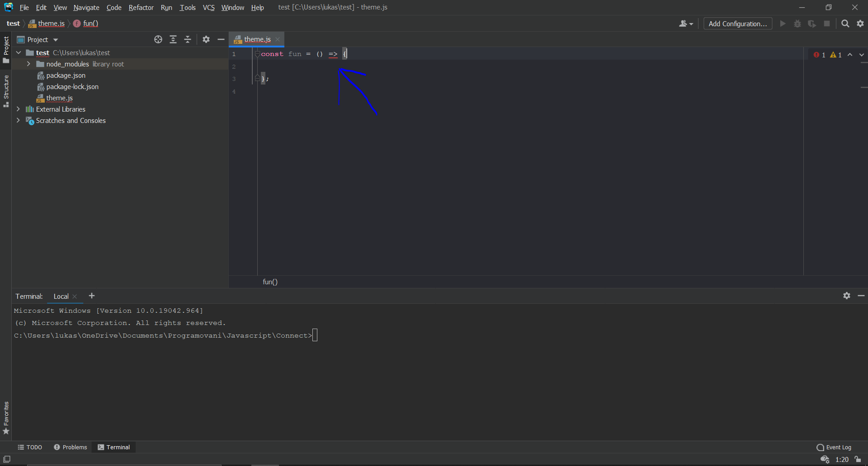Run with coverage using the shield icon
The width and height of the screenshot is (868, 466).
point(812,24)
